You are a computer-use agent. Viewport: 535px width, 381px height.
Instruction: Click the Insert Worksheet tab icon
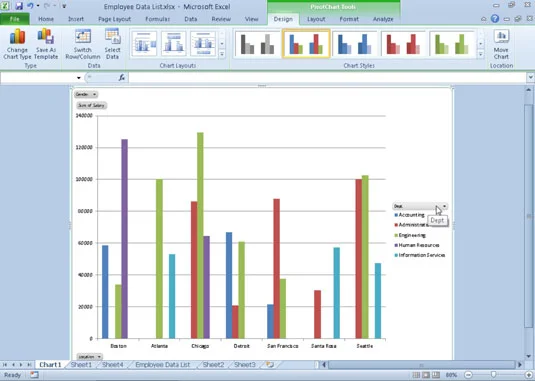pos(270,365)
